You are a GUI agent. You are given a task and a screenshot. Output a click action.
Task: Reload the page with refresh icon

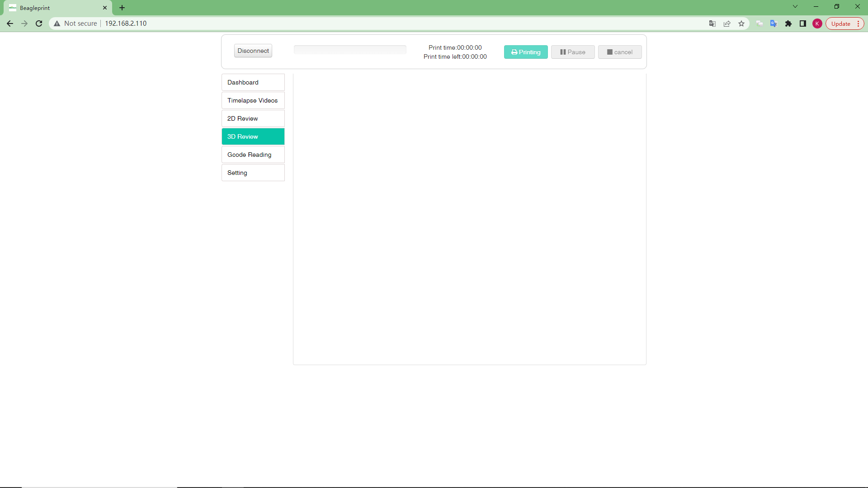click(39, 23)
